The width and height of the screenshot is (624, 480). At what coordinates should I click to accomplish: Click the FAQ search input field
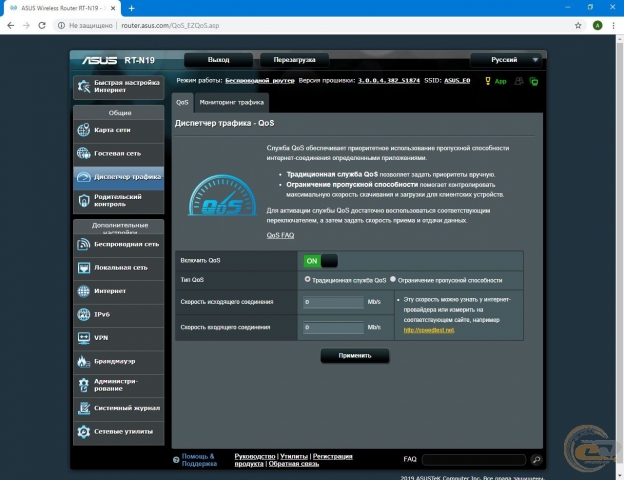tap(474, 460)
